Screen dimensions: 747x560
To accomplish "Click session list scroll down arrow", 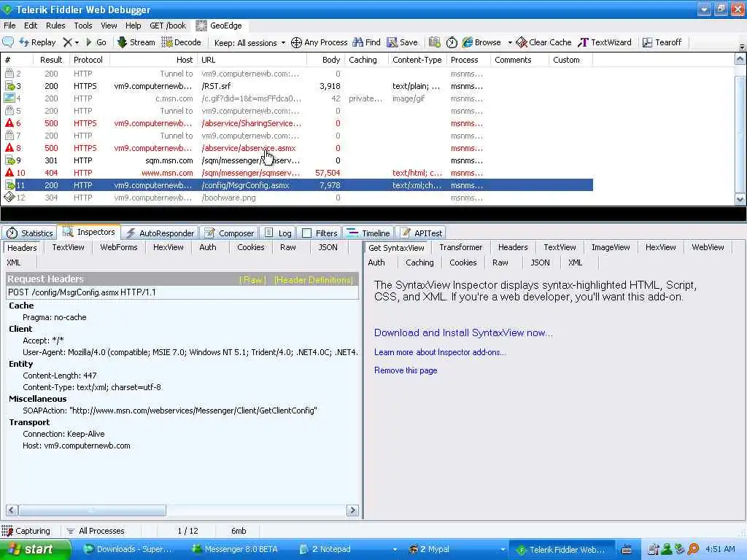I will pos(740,199).
